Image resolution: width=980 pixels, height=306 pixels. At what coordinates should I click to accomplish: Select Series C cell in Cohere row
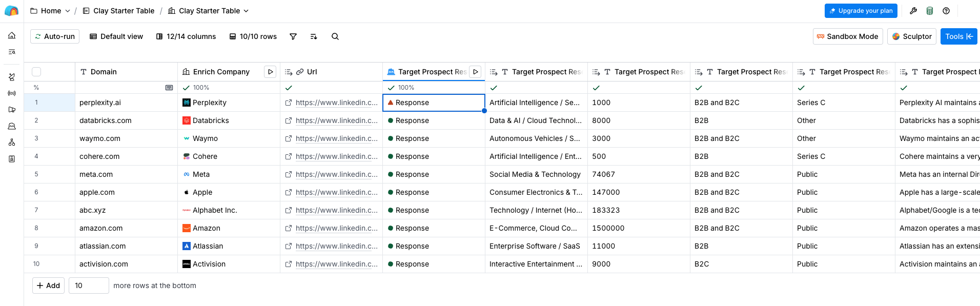[844, 156]
